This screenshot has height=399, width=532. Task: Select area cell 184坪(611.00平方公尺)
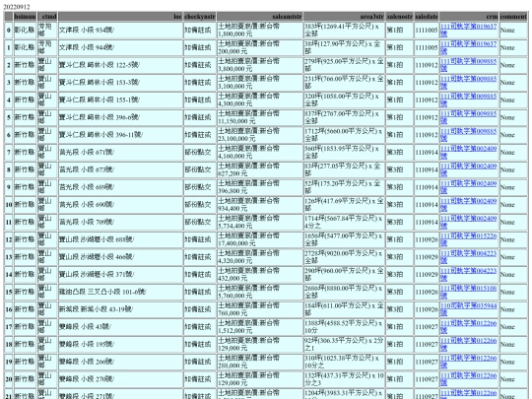tap(344, 309)
